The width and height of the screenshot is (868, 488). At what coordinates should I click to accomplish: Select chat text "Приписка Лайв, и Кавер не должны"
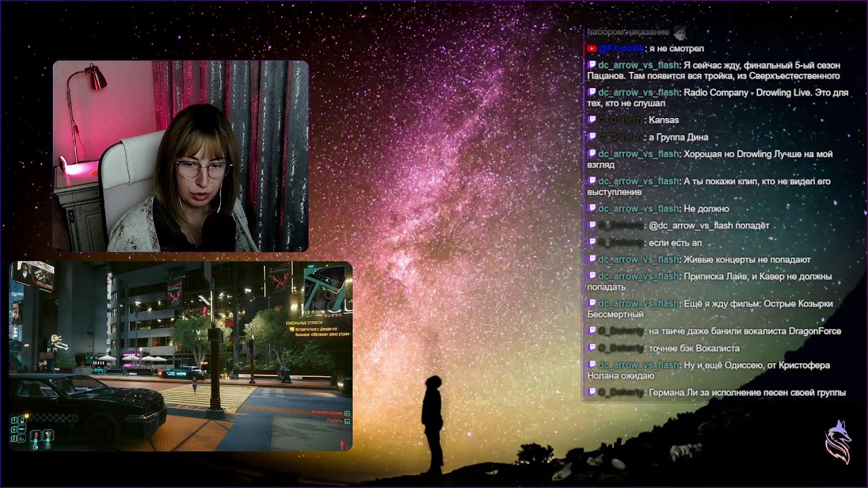coord(758,277)
